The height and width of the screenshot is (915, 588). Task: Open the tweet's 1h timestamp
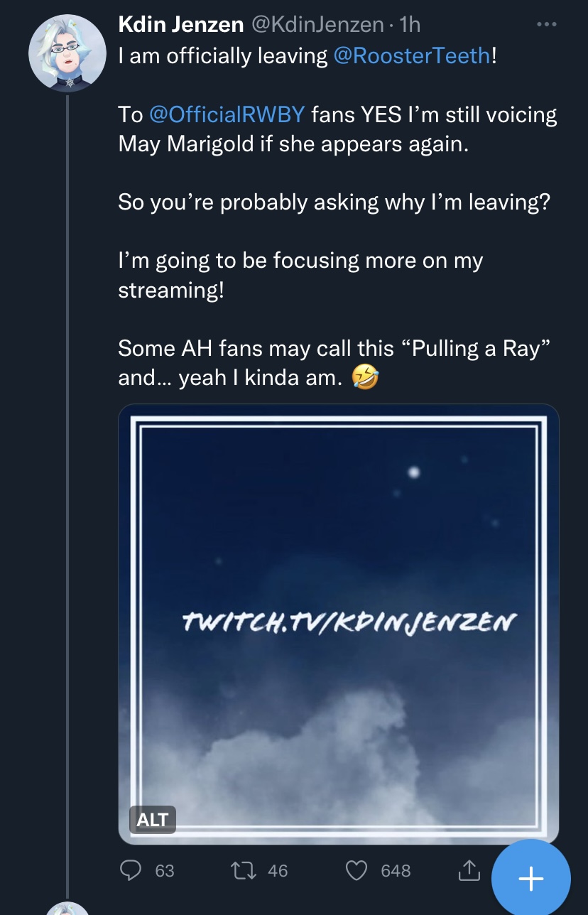click(410, 25)
